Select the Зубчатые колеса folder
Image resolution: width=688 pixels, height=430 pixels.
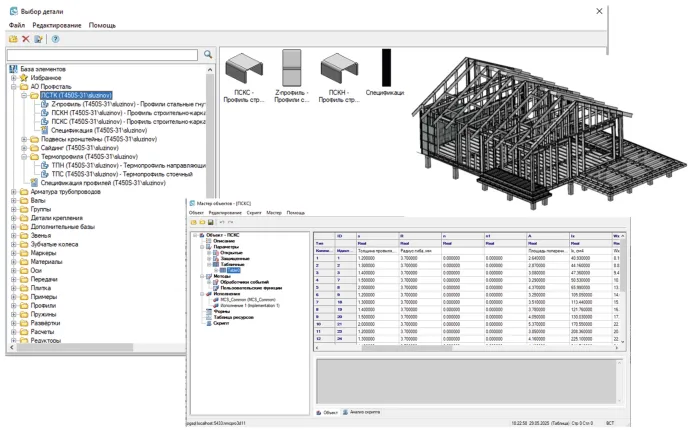click(54, 244)
